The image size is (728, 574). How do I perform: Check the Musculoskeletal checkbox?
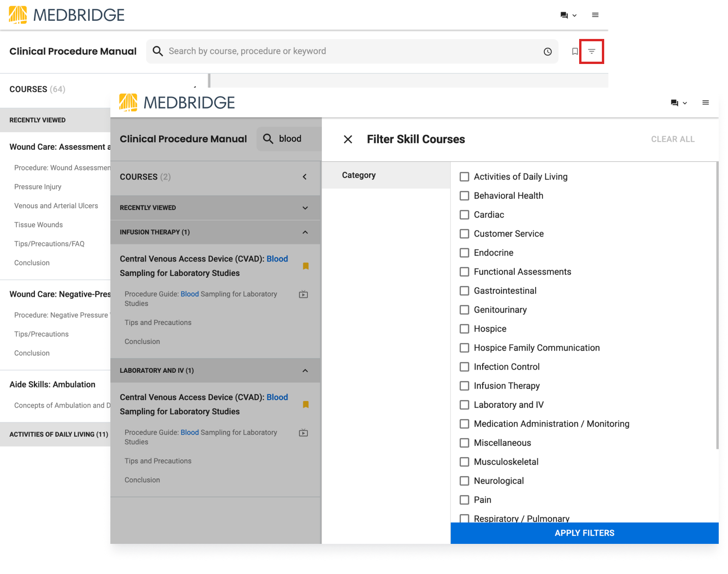click(x=464, y=462)
